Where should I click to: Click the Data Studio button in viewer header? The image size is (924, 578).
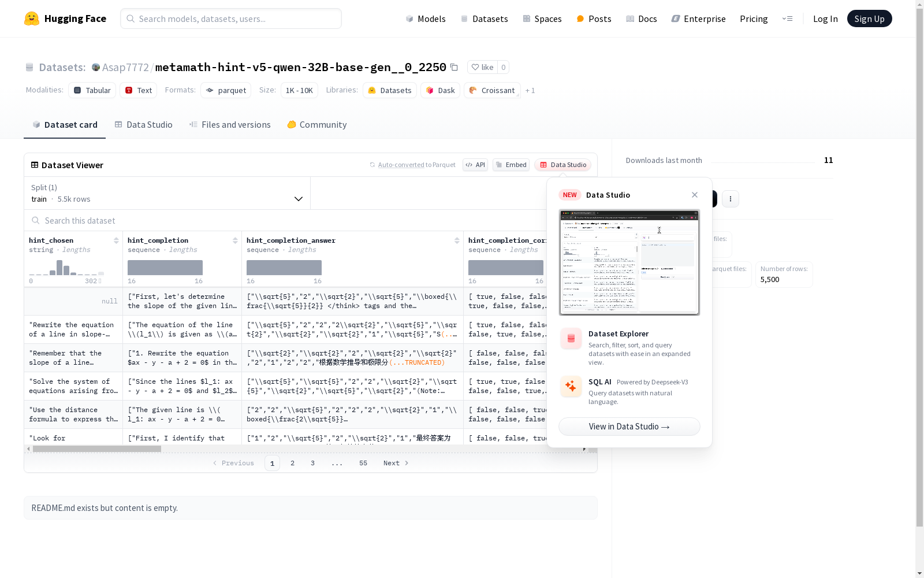[562, 165]
